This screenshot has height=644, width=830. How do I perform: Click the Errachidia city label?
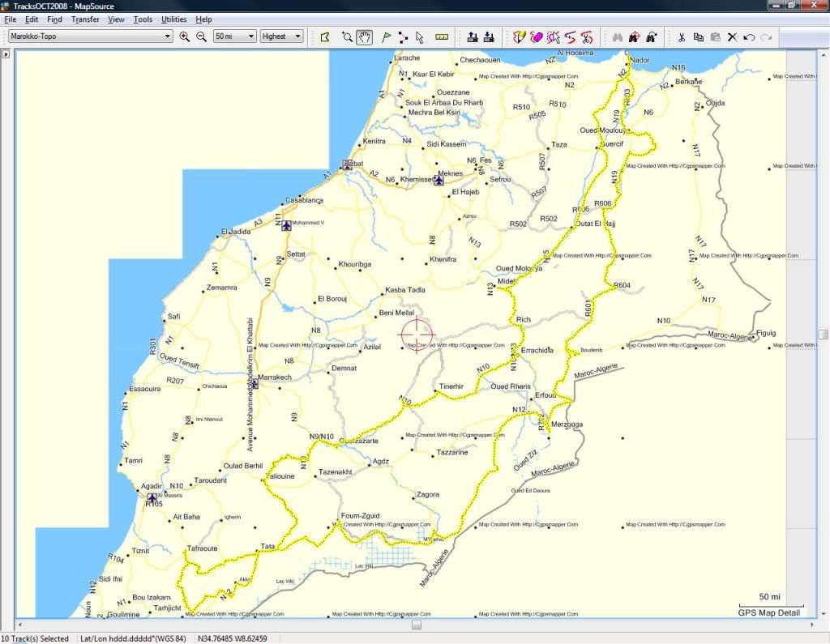pos(537,350)
